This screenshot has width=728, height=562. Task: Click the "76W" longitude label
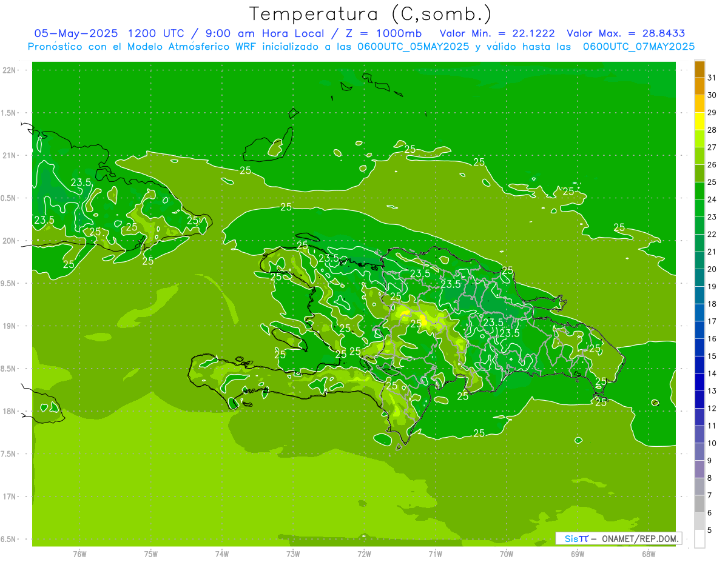point(79,554)
